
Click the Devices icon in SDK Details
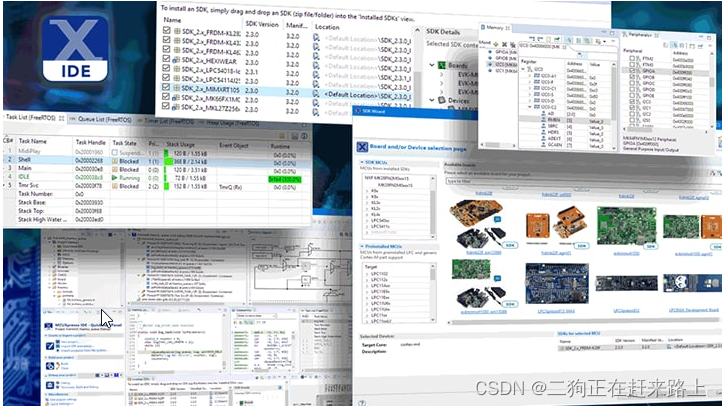(x=442, y=100)
